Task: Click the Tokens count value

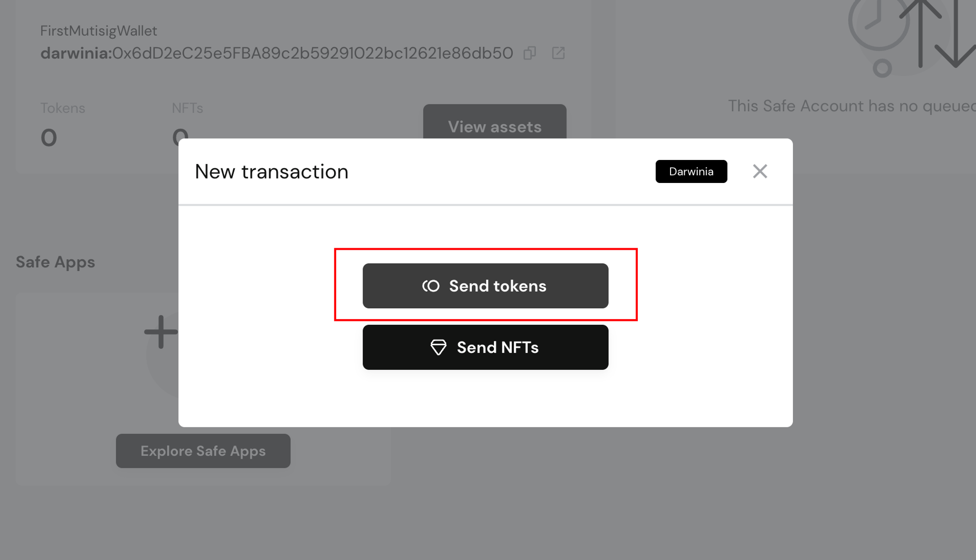Action: (49, 138)
